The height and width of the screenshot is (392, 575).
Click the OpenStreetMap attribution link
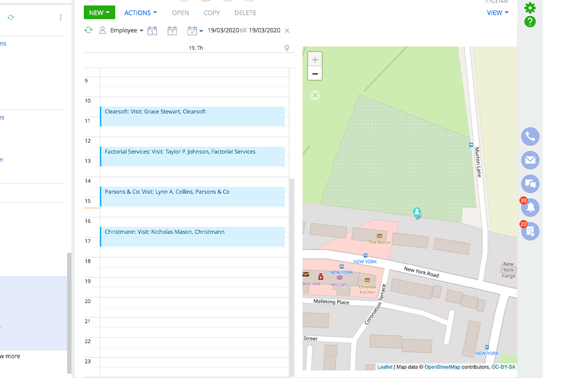tap(442, 367)
